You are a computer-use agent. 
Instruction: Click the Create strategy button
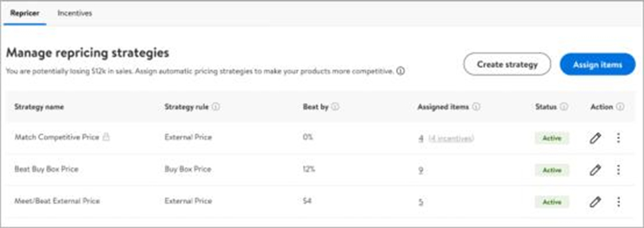(507, 64)
